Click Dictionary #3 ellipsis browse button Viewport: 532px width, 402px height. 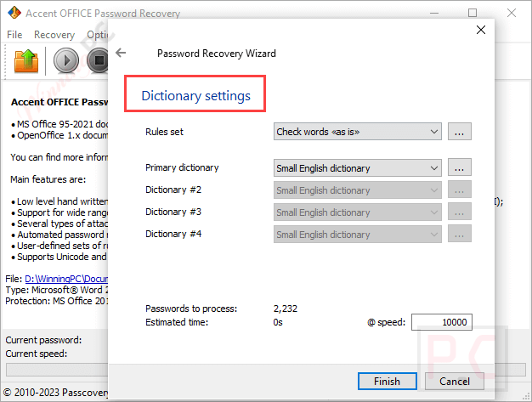click(x=460, y=212)
